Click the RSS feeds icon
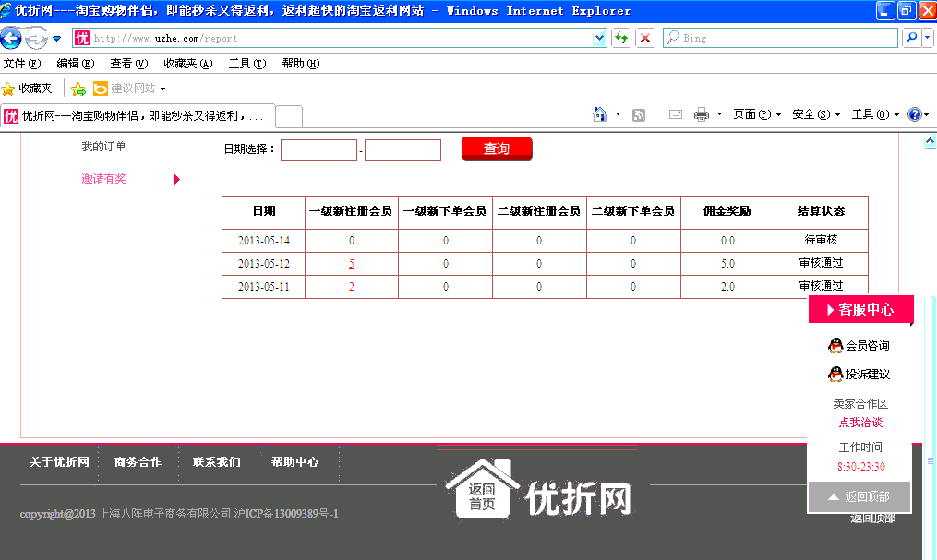This screenshot has height=560, width=937. (x=639, y=114)
